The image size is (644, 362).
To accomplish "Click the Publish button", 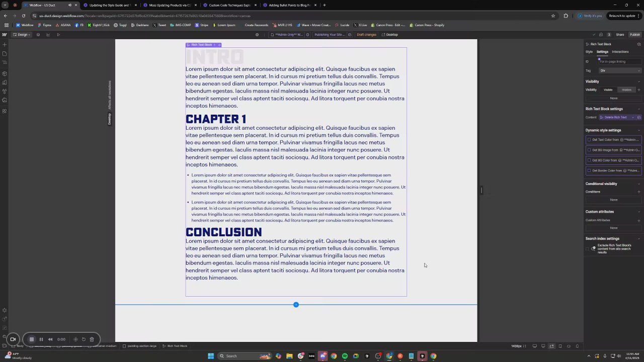I will (635, 35).
